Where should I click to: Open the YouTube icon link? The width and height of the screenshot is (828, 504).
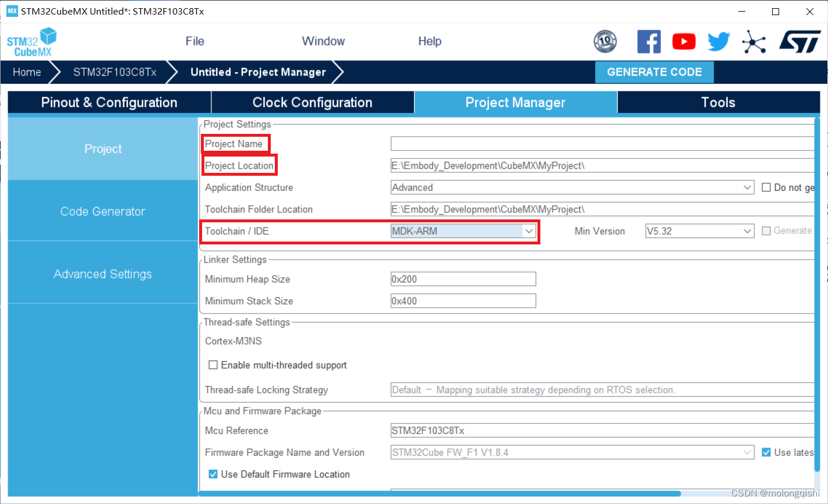point(684,41)
